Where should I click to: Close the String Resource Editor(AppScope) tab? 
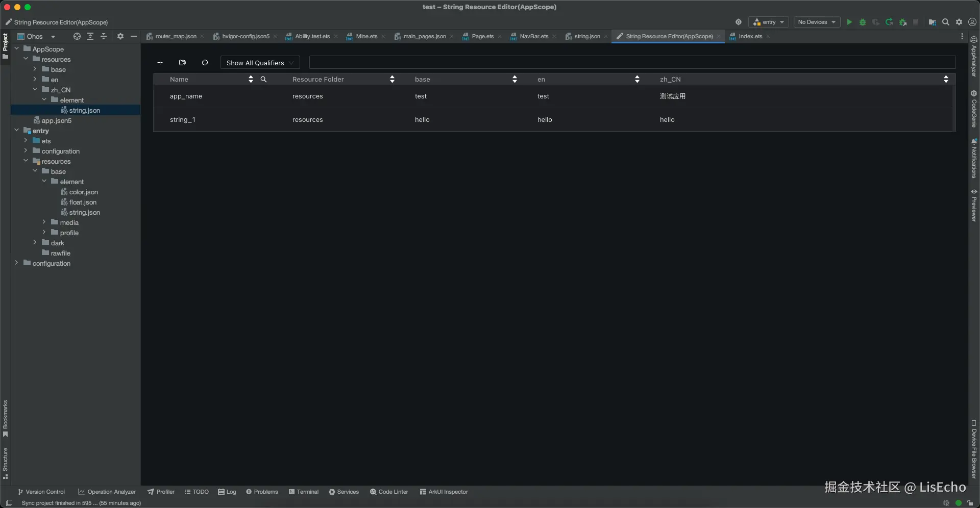(719, 36)
